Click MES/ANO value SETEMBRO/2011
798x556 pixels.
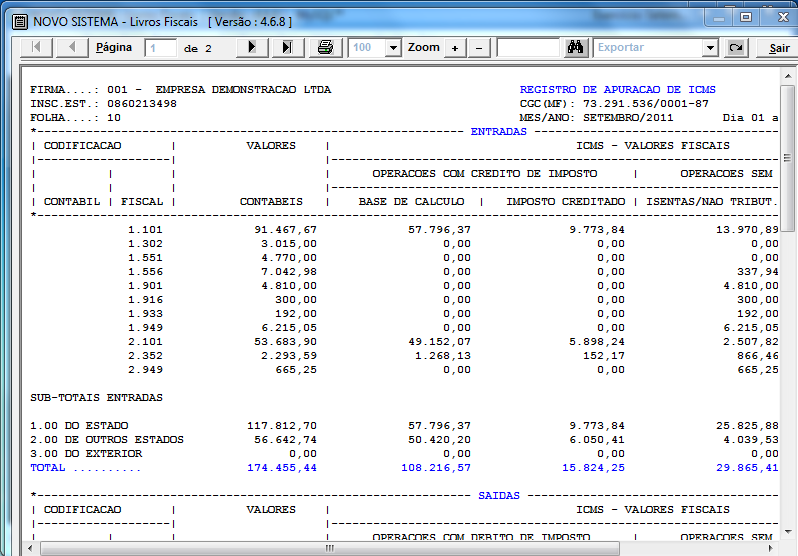(x=628, y=118)
